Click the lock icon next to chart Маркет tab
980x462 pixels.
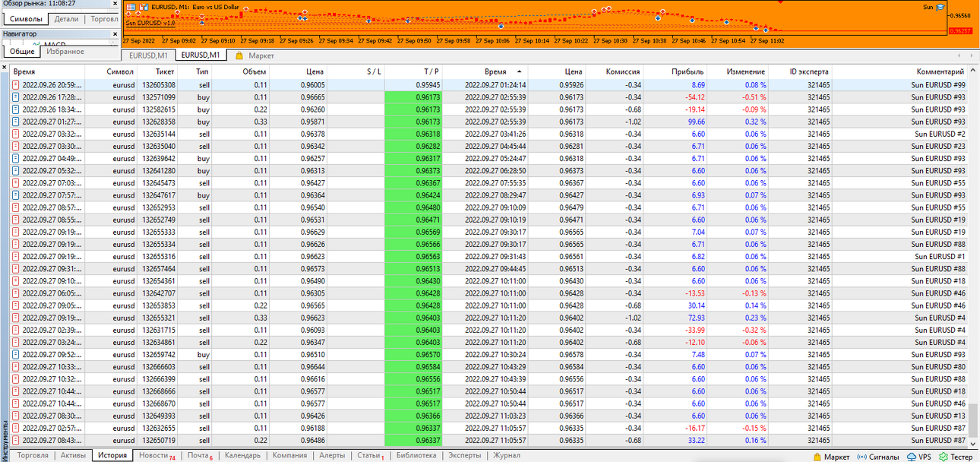click(239, 55)
